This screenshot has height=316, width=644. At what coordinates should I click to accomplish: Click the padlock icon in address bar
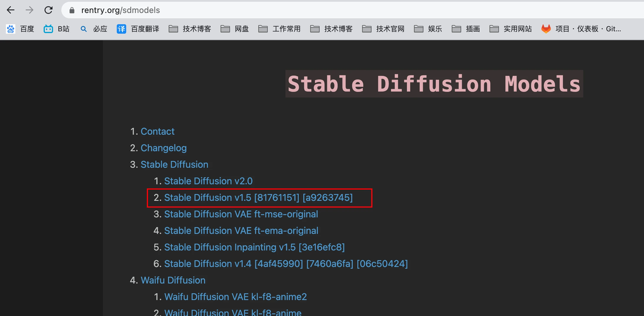[72, 11]
